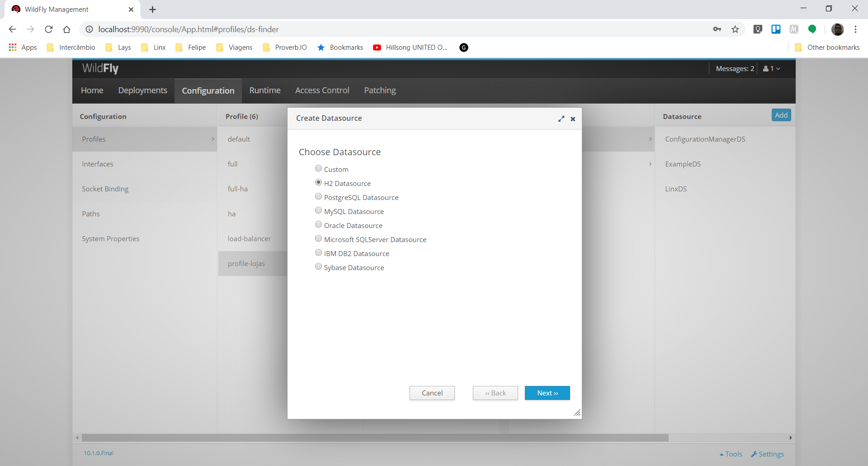868x466 pixels.
Task: Close the Create Datasource dialog
Action: (573, 119)
